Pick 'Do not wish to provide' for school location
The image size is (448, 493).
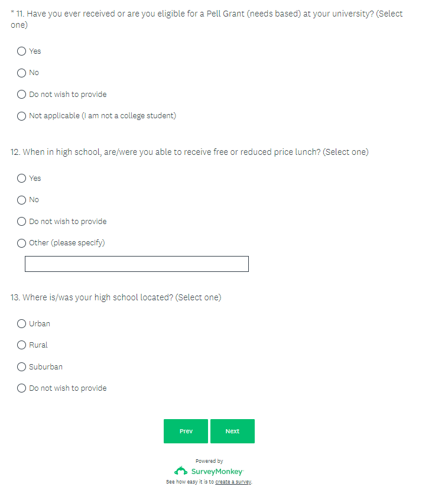click(x=22, y=388)
